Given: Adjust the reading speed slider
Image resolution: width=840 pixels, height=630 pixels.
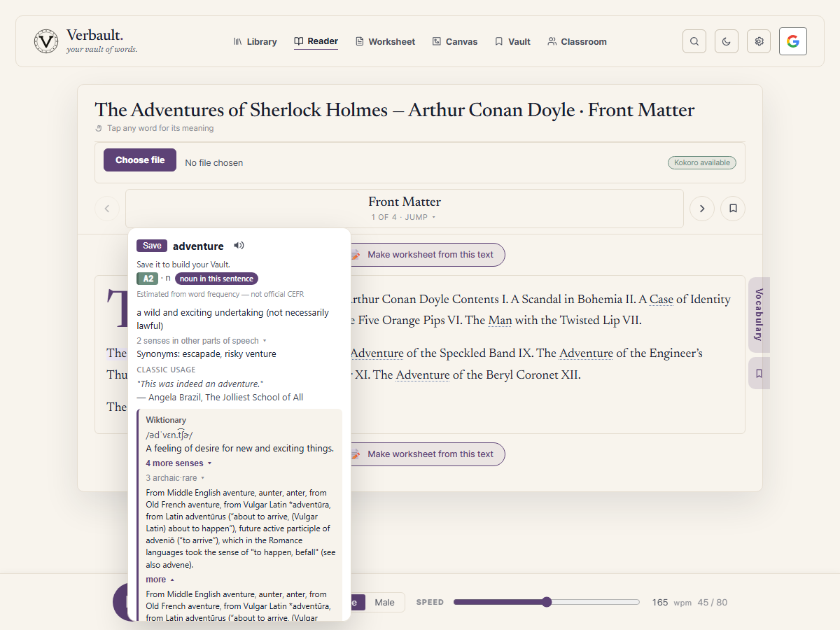Looking at the screenshot, I should tap(547, 602).
